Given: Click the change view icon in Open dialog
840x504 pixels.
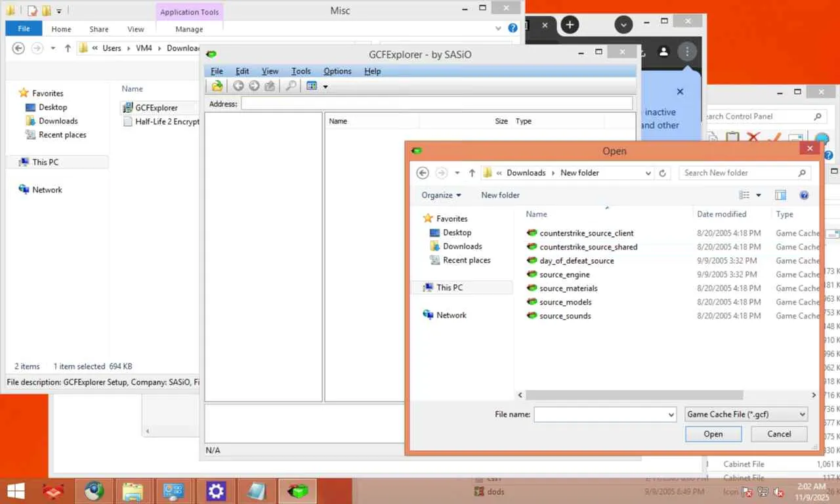Looking at the screenshot, I should click(744, 195).
